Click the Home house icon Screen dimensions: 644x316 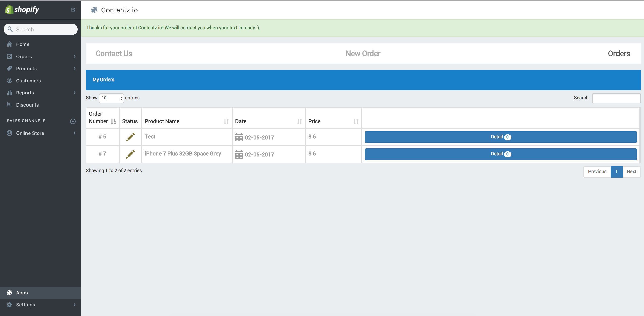pyautogui.click(x=9, y=44)
